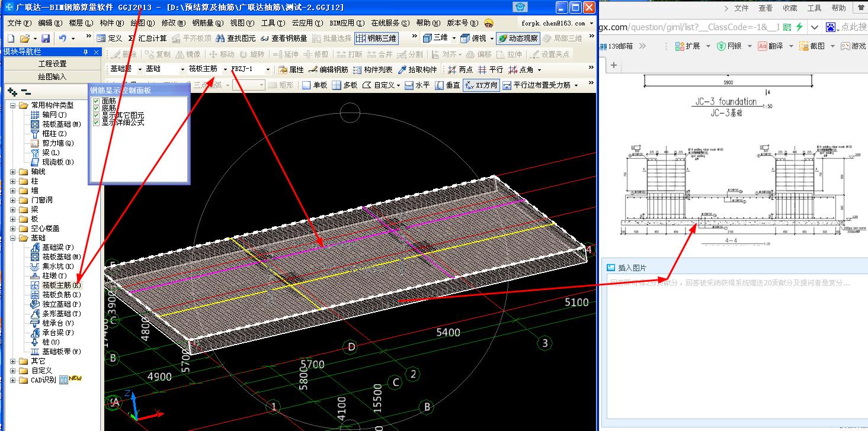
Task: Select 水平 horizontal placement
Action: pyautogui.click(x=417, y=85)
